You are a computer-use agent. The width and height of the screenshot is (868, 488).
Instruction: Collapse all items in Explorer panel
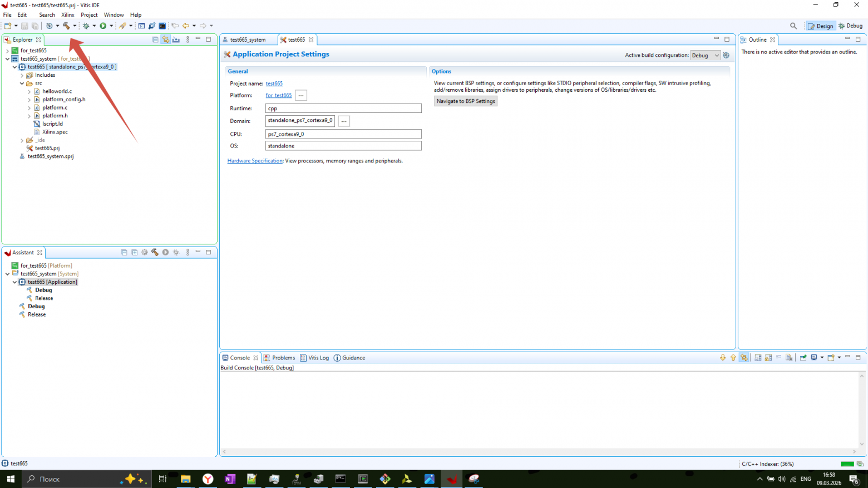(x=155, y=40)
